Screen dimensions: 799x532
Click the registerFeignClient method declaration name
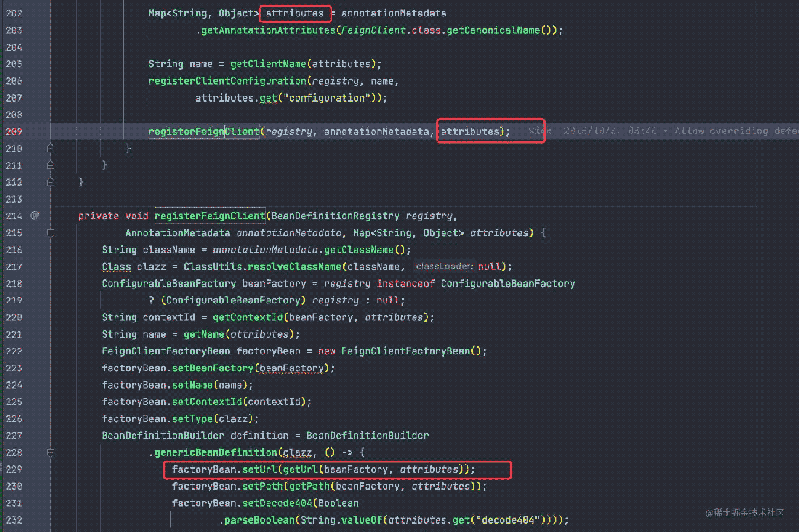click(209, 216)
